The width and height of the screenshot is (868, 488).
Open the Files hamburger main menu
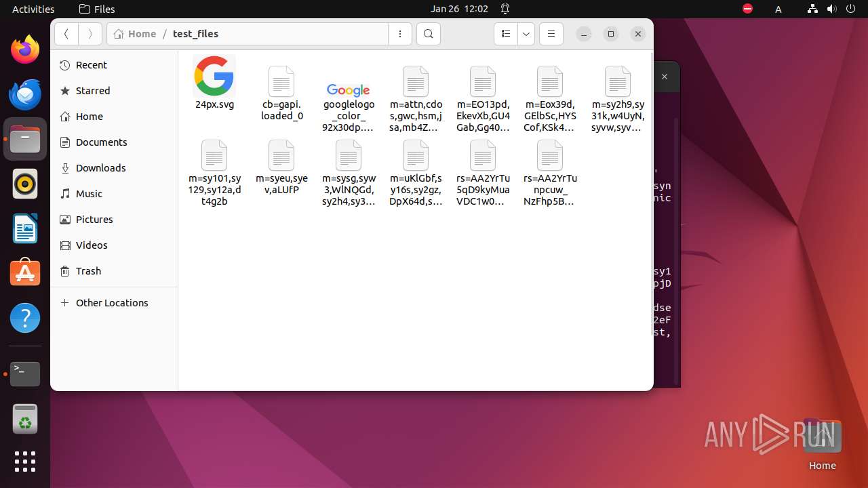tap(551, 34)
